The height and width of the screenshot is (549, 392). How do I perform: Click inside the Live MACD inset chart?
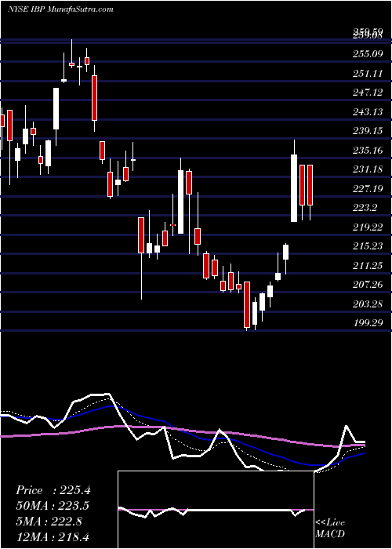(216, 510)
